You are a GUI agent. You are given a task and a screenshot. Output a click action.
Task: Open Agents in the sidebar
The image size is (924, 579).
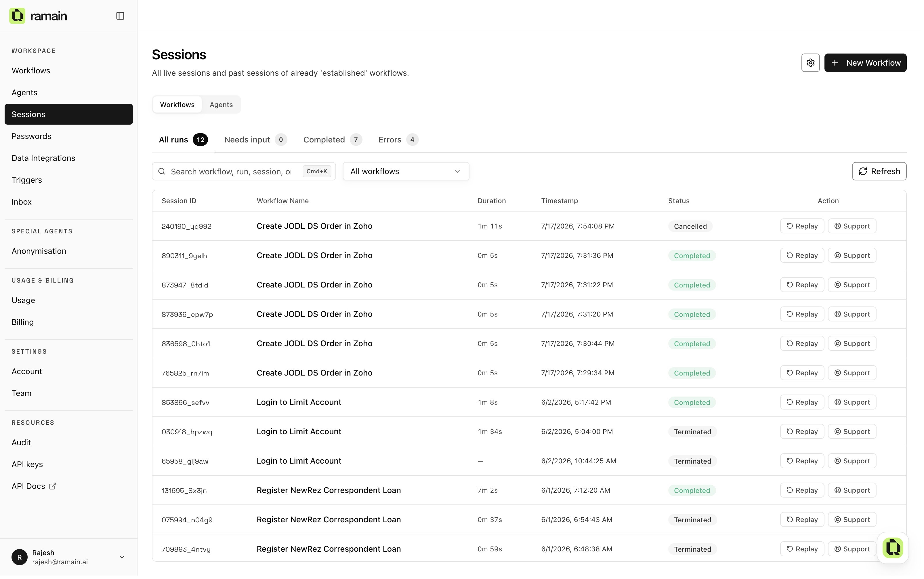click(x=68, y=92)
